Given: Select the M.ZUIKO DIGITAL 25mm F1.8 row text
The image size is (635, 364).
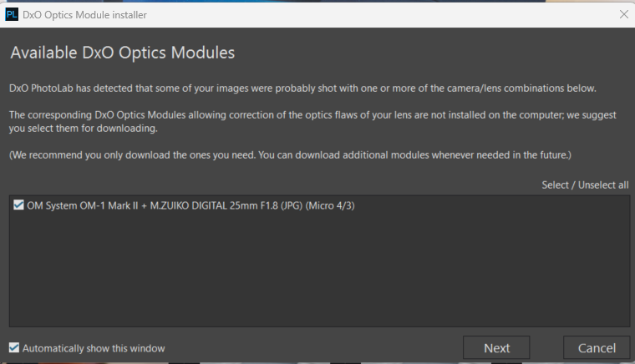Looking at the screenshot, I should [x=190, y=205].
